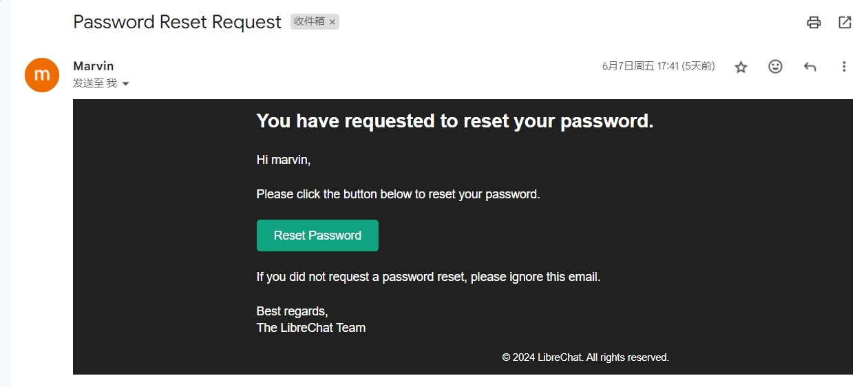This screenshot has width=868, height=387.
Task: Open the email in a new window
Action: 845,22
